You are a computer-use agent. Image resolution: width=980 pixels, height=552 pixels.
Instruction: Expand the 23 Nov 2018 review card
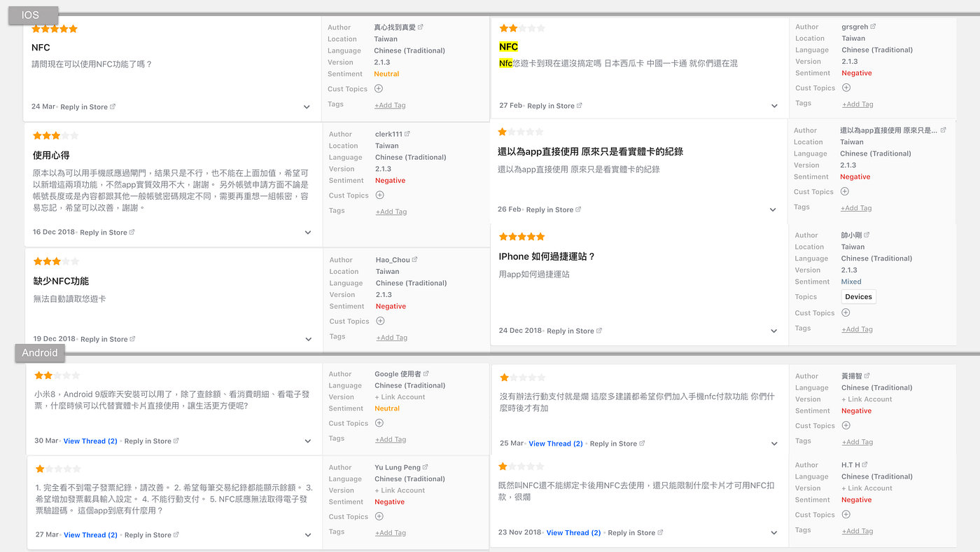774,532
